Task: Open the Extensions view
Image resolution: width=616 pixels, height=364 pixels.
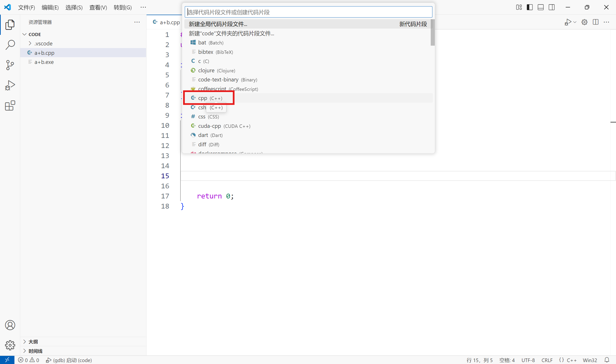Action: 10,106
